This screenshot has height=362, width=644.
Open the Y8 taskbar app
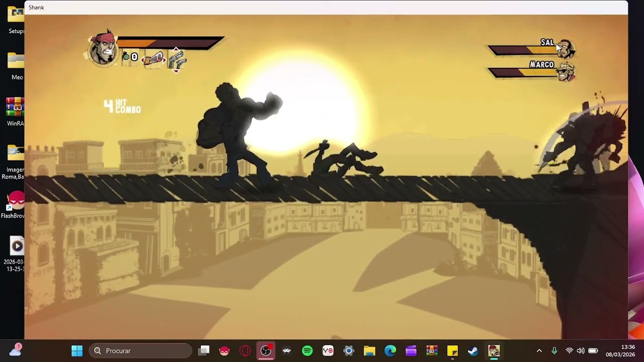[328, 351]
